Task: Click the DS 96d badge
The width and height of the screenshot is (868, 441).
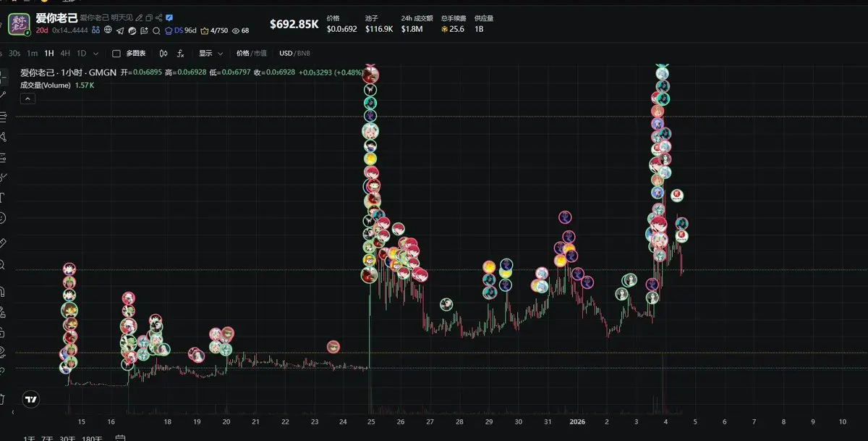Action: [x=181, y=30]
